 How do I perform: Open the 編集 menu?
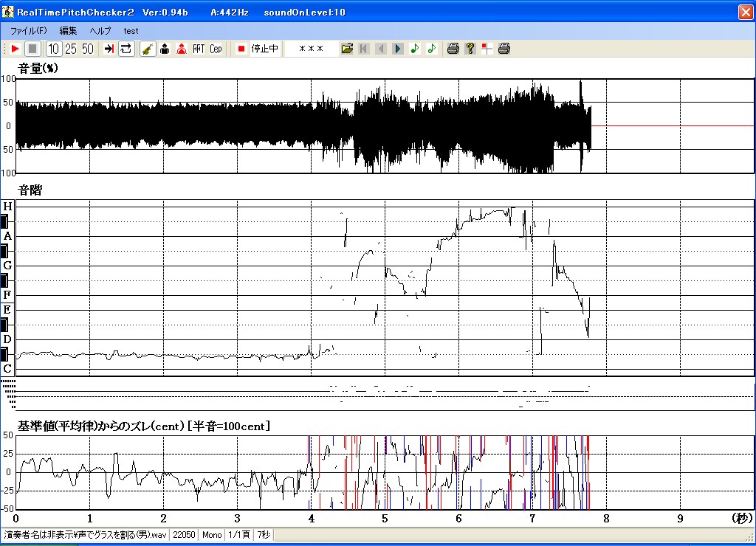[x=68, y=31]
